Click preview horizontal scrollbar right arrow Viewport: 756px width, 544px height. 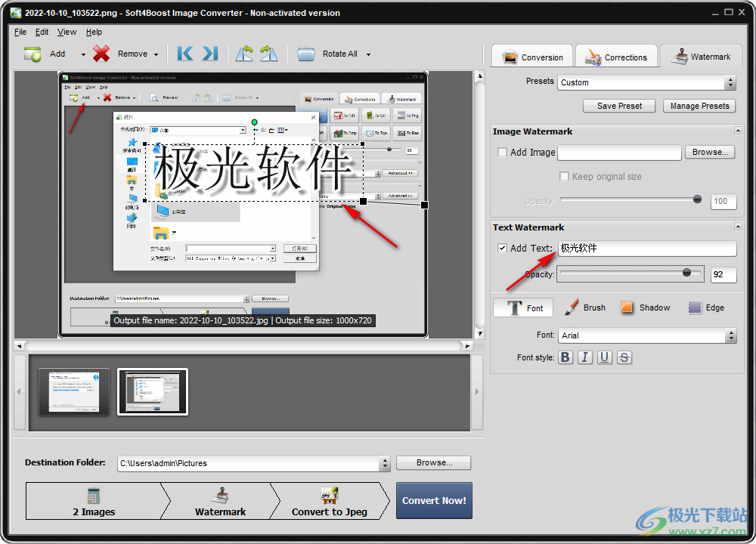tap(467, 346)
